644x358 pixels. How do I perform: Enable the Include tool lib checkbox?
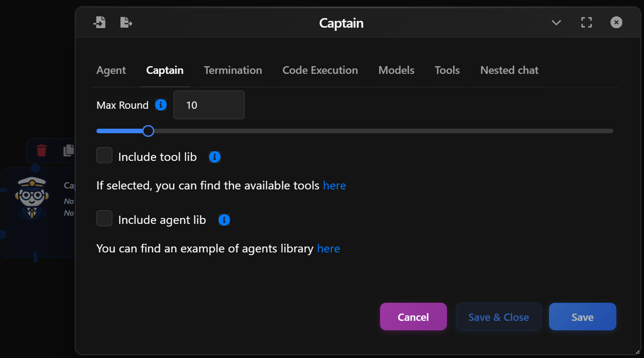coord(104,155)
